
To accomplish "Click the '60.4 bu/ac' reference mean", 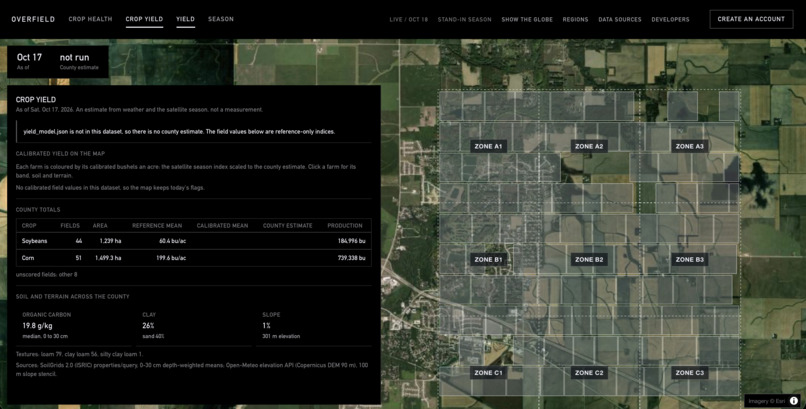I will pyautogui.click(x=172, y=241).
